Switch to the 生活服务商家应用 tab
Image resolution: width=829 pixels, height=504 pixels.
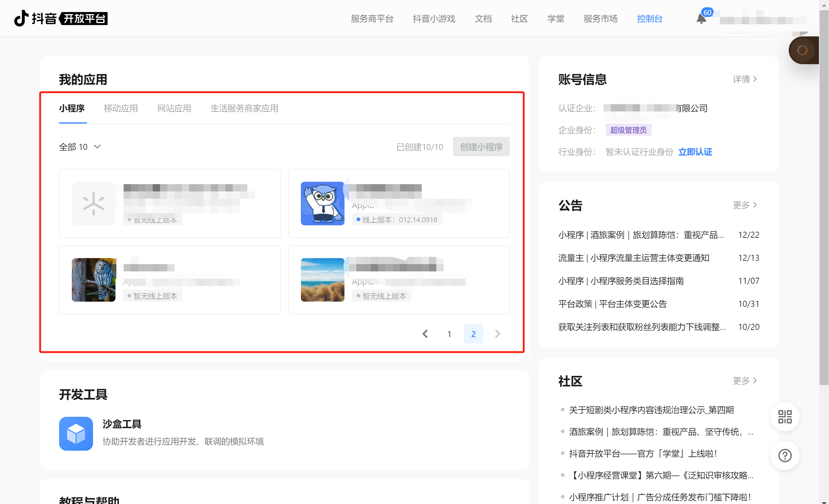244,108
